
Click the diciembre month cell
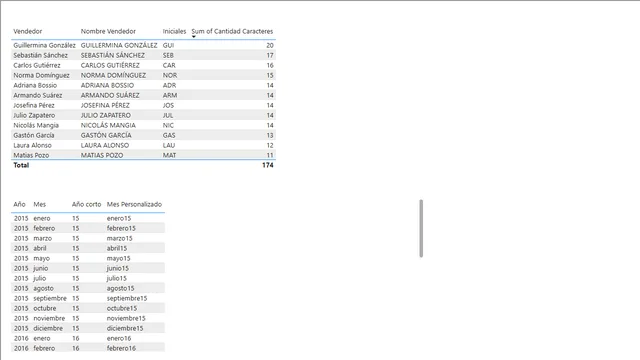48,328
